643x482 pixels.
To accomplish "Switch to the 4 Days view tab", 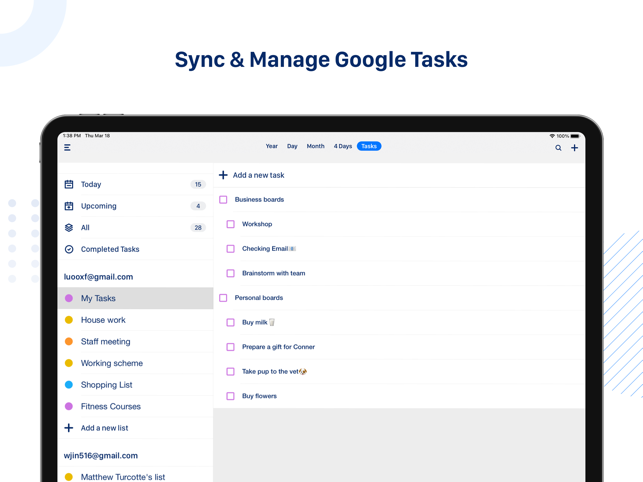I will tap(342, 146).
